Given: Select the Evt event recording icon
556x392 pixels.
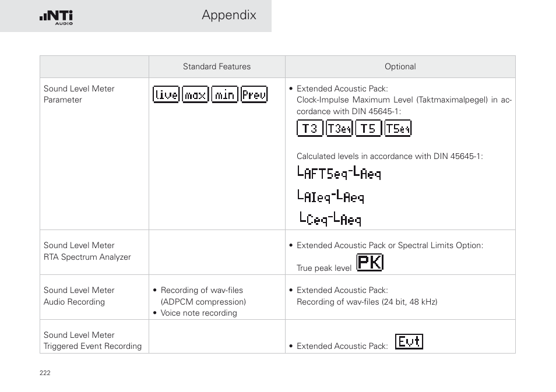Looking at the screenshot, I should pyautogui.click(x=409, y=342).
